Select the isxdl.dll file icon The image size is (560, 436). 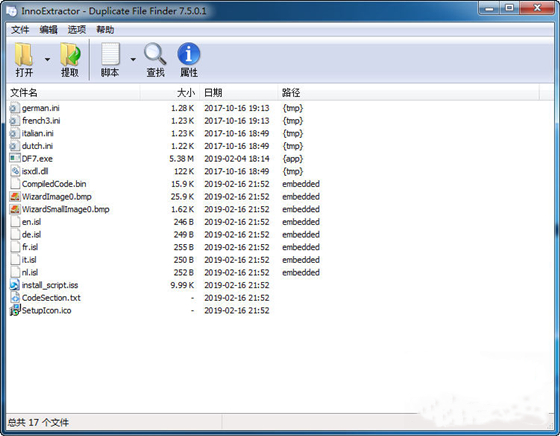click(x=14, y=171)
